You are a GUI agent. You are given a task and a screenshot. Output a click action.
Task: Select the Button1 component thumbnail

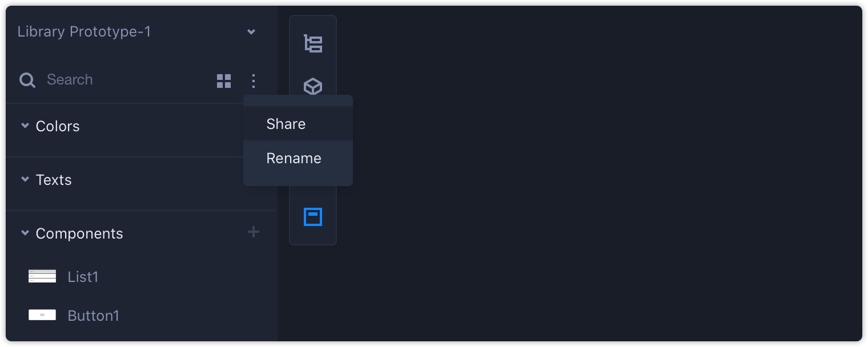(x=42, y=314)
